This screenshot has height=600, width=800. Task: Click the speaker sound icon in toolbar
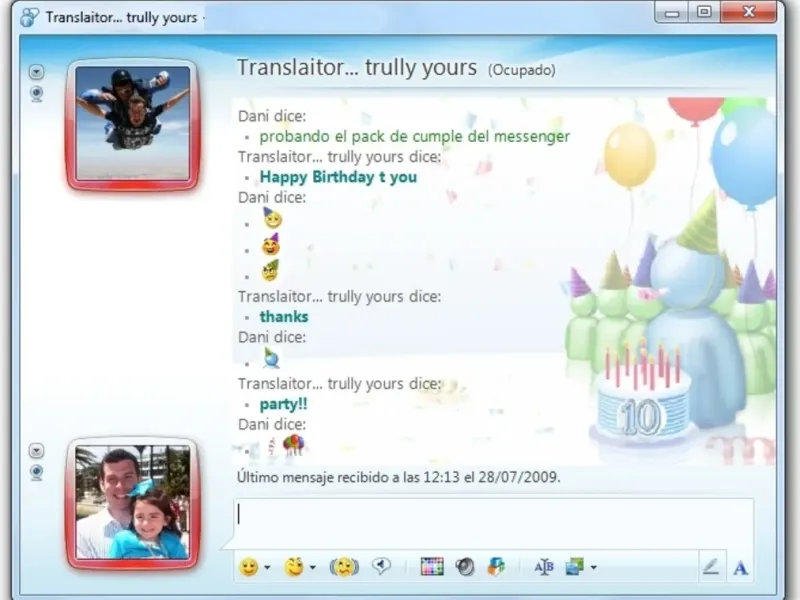[464, 567]
